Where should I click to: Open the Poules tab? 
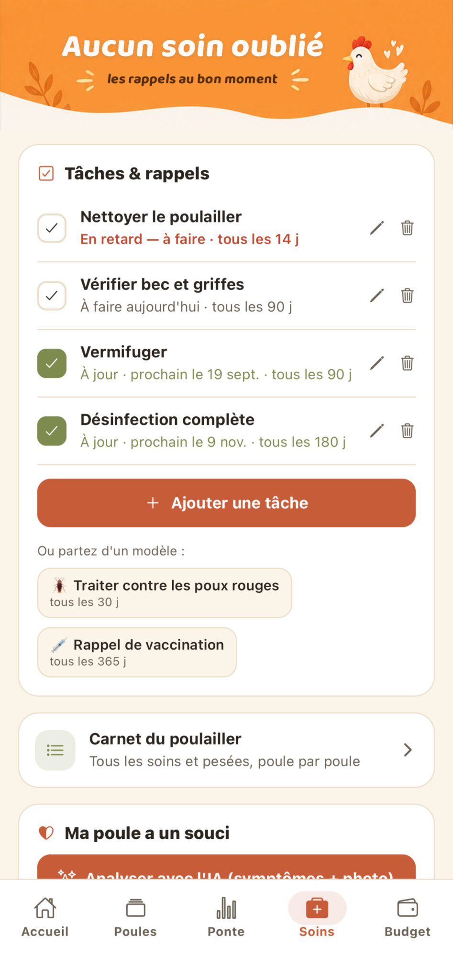pyautogui.click(x=135, y=916)
